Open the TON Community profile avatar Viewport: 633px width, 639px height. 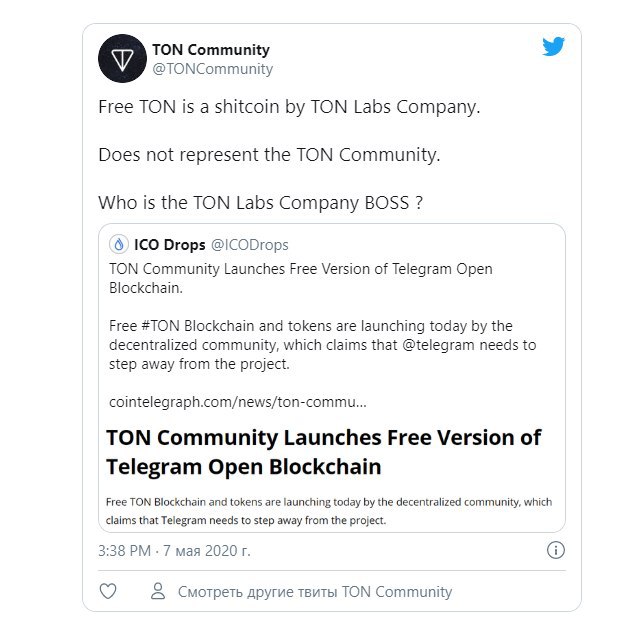(x=122, y=59)
